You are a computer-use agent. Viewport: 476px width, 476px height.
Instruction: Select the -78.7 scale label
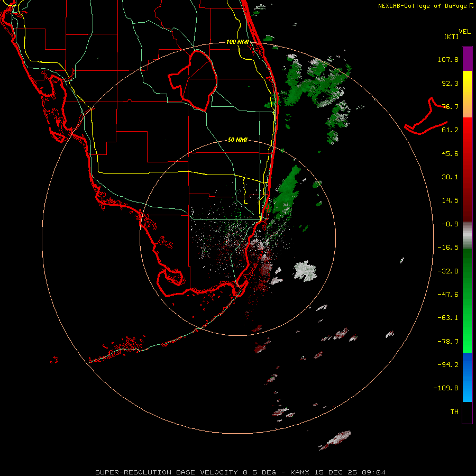click(448, 342)
